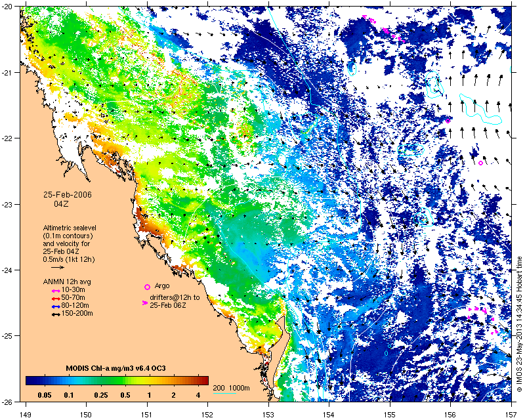Click the MODIS Chl-a mg/m3 v6.4 OC3 title
The height and width of the screenshot is (420, 525).
click(x=116, y=368)
